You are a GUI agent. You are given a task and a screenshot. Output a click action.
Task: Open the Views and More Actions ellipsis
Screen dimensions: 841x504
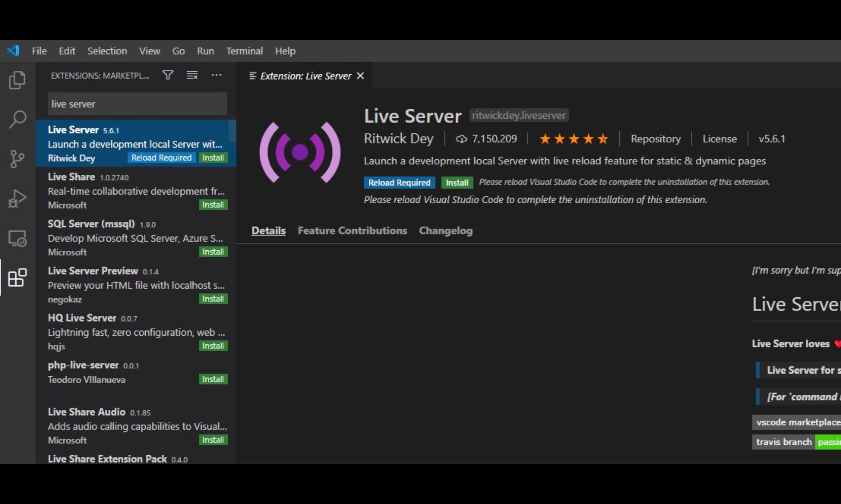(216, 75)
